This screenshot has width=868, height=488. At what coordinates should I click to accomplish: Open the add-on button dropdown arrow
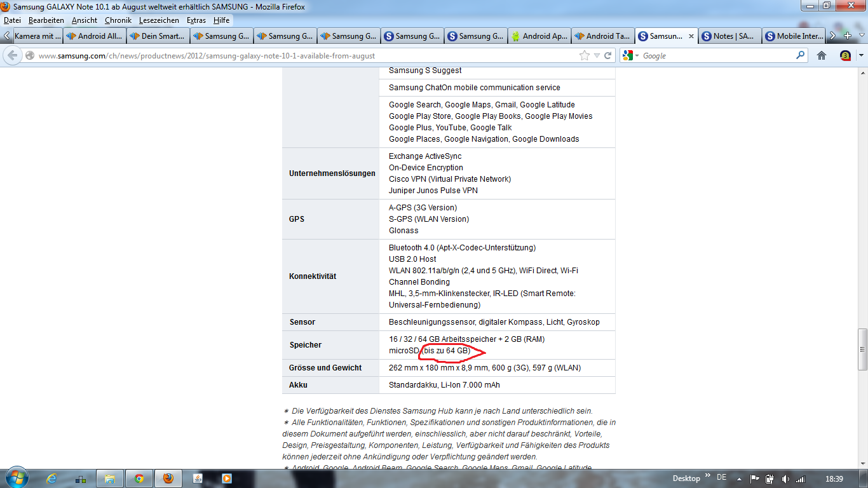pyautogui.click(x=861, y=55)
